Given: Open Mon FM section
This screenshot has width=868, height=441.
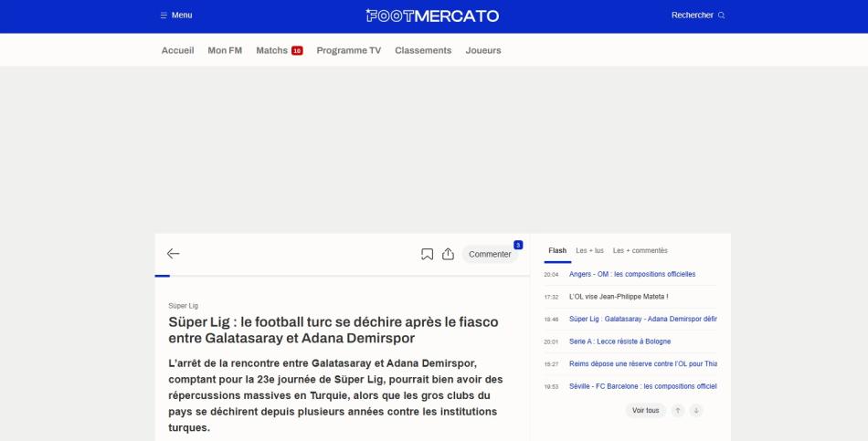Looking at the screenshot, I should click(225, 50).
